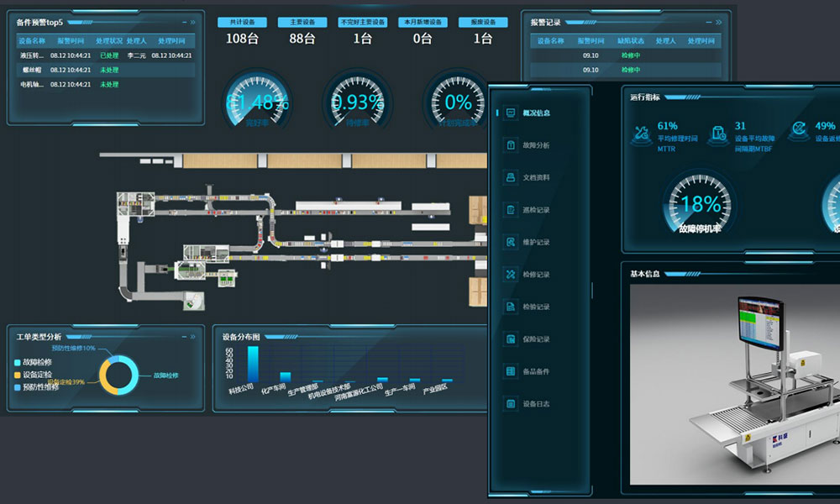
Task: Click the equipment image in 基本信息
Action: tap(735, 385)
